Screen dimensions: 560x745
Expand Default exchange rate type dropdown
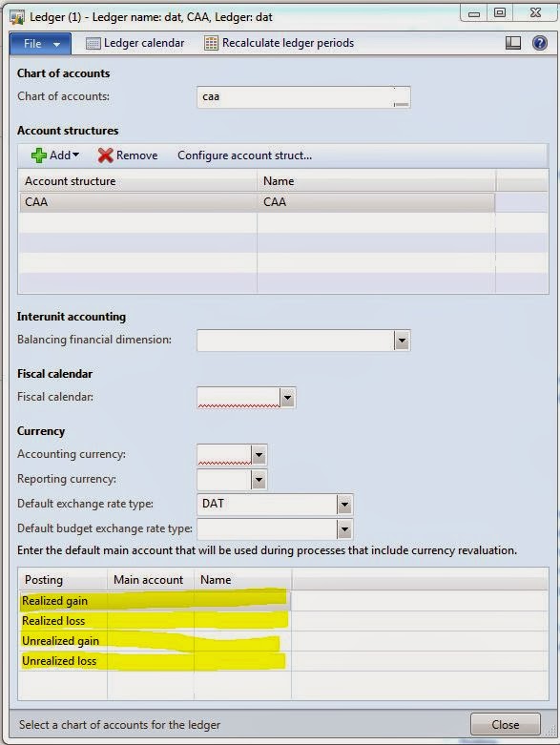tap(344, 505)
